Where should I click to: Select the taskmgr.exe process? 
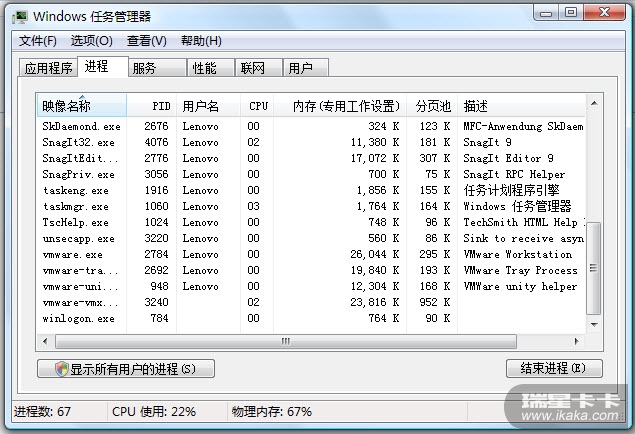coord(311,206)
